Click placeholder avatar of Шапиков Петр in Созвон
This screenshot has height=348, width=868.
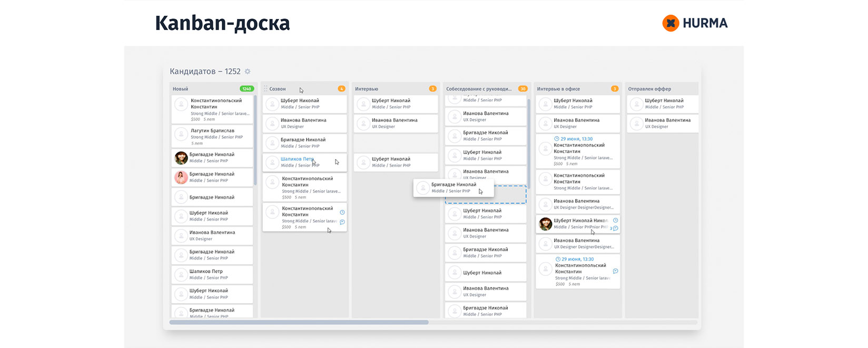tap(272, 162)
